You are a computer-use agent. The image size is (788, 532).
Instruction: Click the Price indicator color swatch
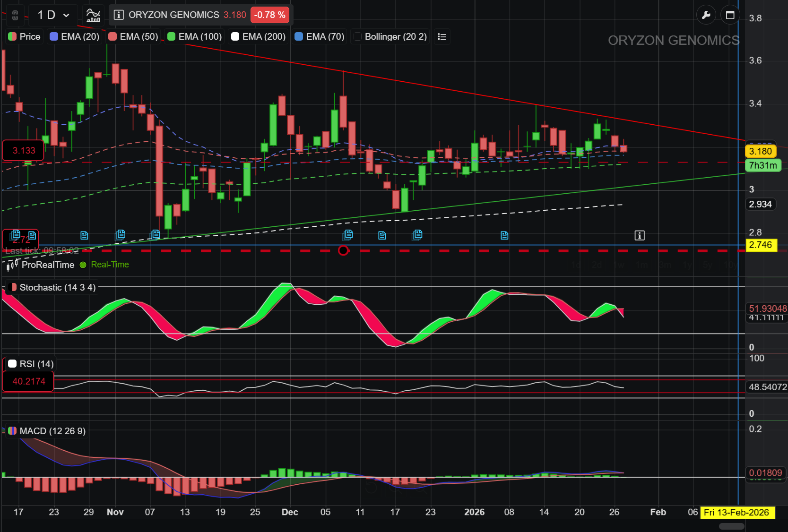point(12,36)
